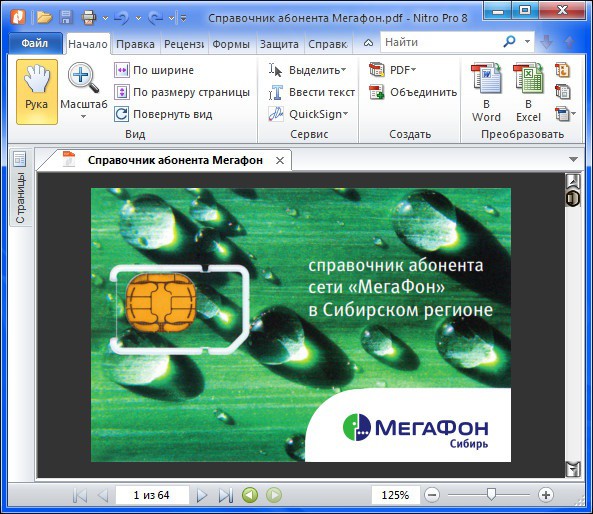Open a file with the folder icon
This screenshot has height=514, width=593.
(x=44, y=17)
